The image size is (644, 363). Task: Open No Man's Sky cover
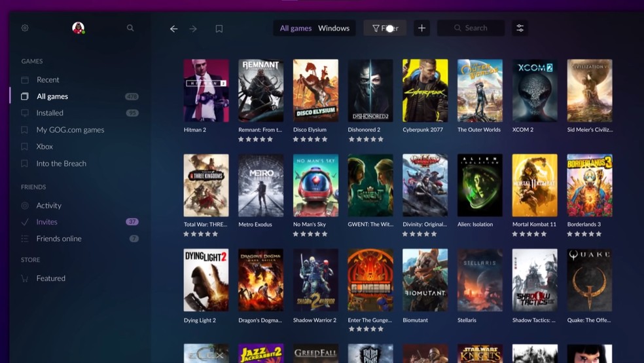tap(316, 185)
